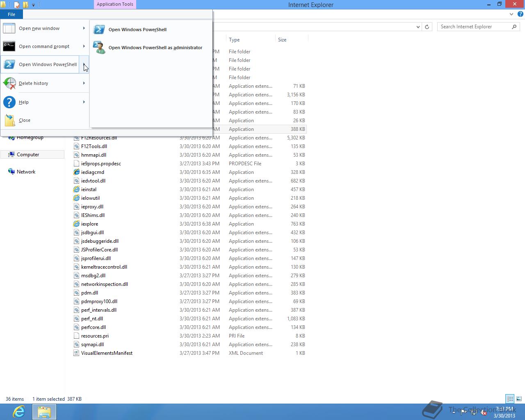Choose Open Windows PowerShell as administrator

[151, 48]
